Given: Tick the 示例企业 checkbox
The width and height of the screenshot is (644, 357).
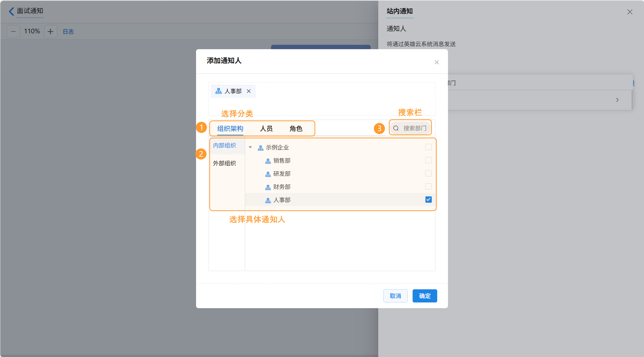Looking at the screenshot, I should pos(428,147).
